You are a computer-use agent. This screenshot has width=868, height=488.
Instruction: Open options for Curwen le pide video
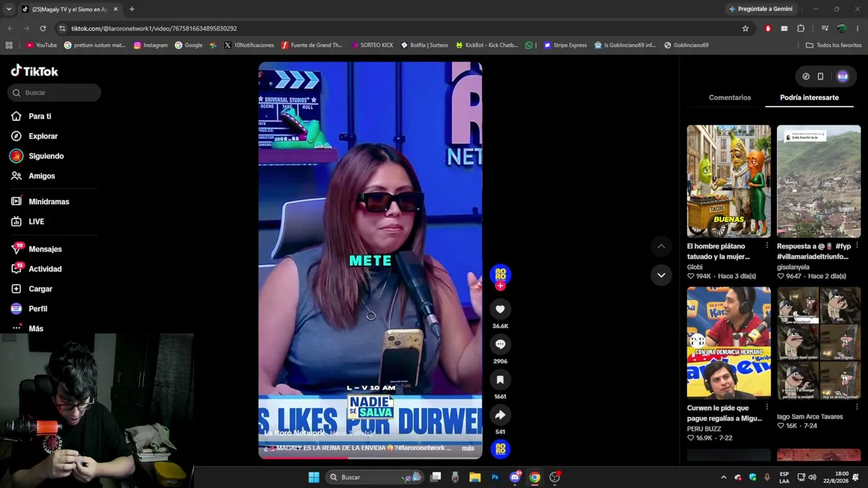click(x=767, y=407)
